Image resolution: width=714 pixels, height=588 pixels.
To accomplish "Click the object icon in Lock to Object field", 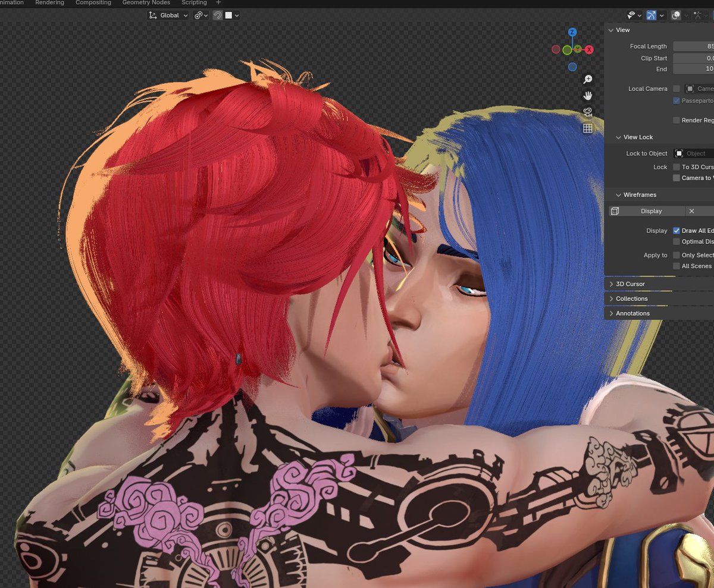I will tap(679, 153).
